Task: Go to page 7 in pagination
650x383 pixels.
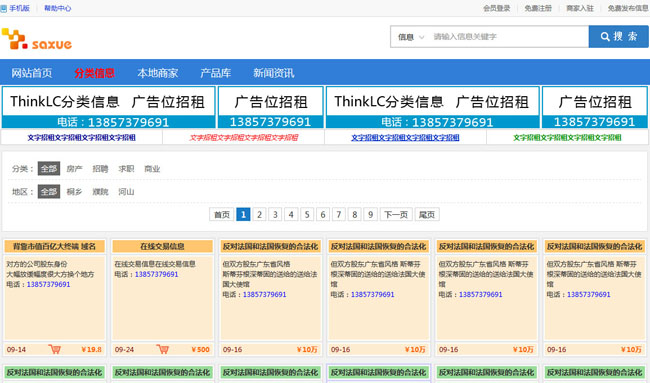Action: [339, 214]
